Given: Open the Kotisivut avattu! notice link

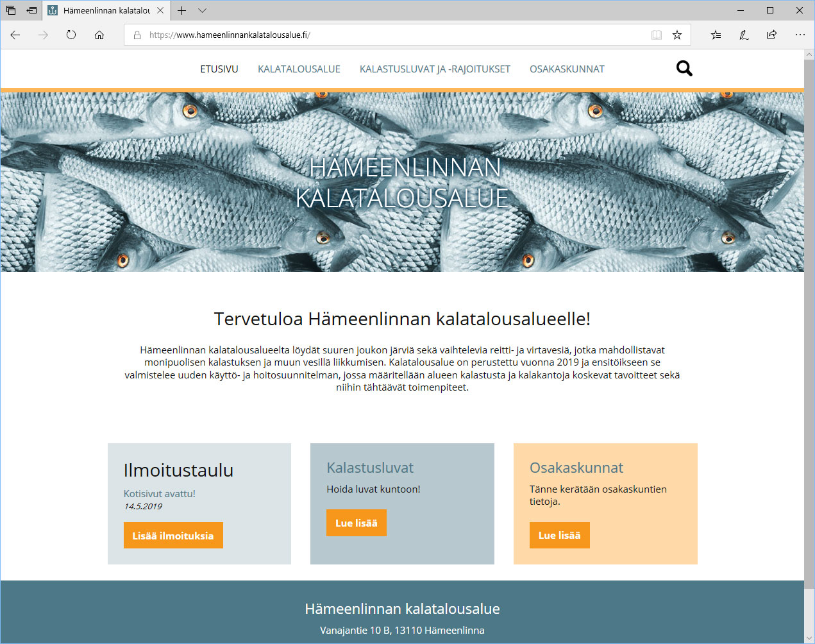Looking at the screenshot, I should (160, 494).
